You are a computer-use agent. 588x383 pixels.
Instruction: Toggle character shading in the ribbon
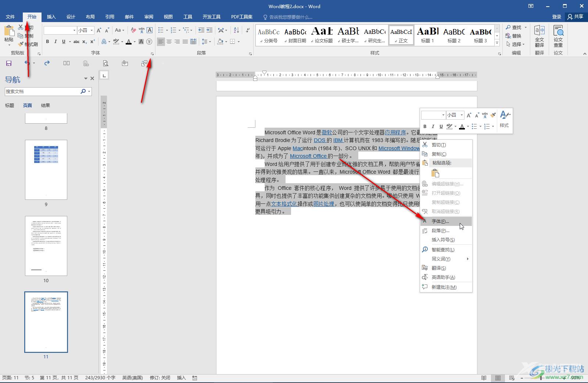(x=141, y=42)
